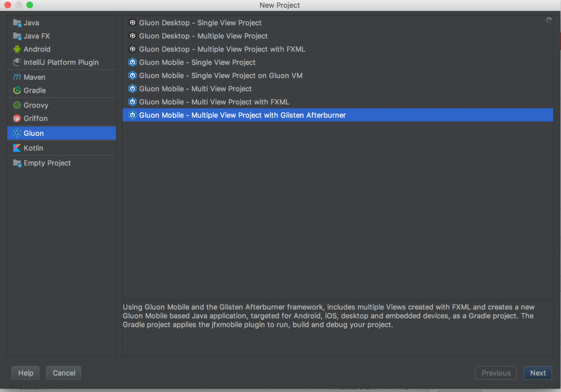Screen dimensions: 561x392
Task: Select 'Gluon Desktop - Multiple View Project with FXML'
Action: 222,49
